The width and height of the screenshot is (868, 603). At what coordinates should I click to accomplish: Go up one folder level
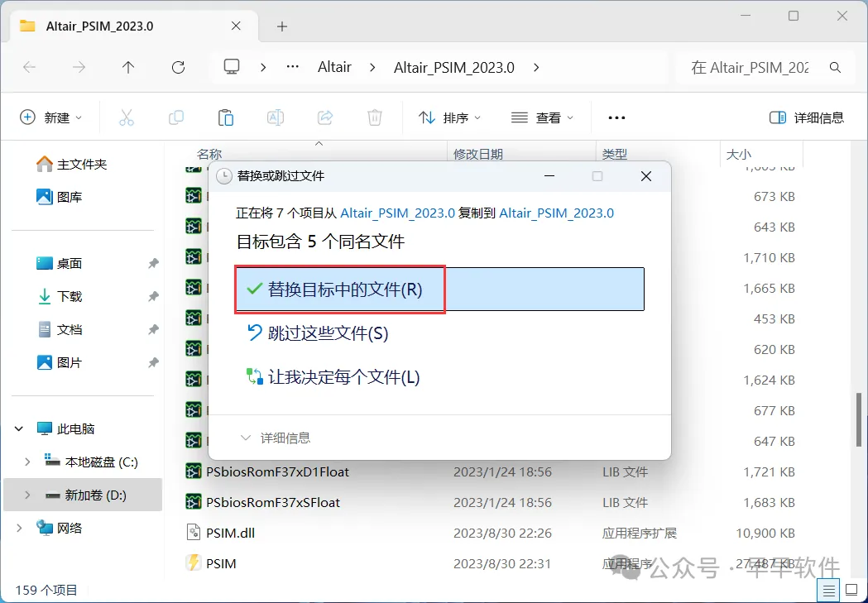pos(128,68)
